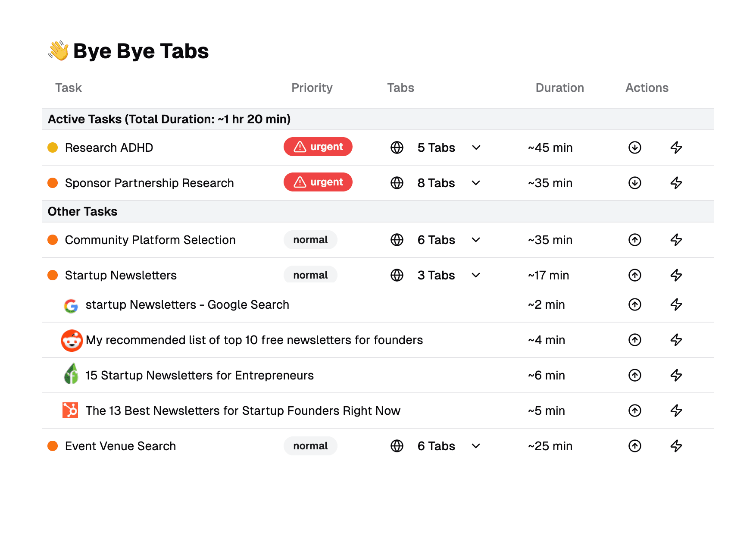This screenshot has height=533, width=756.
Task: Click normal priority badge for Event Venue Search
Action: point(310,446)
